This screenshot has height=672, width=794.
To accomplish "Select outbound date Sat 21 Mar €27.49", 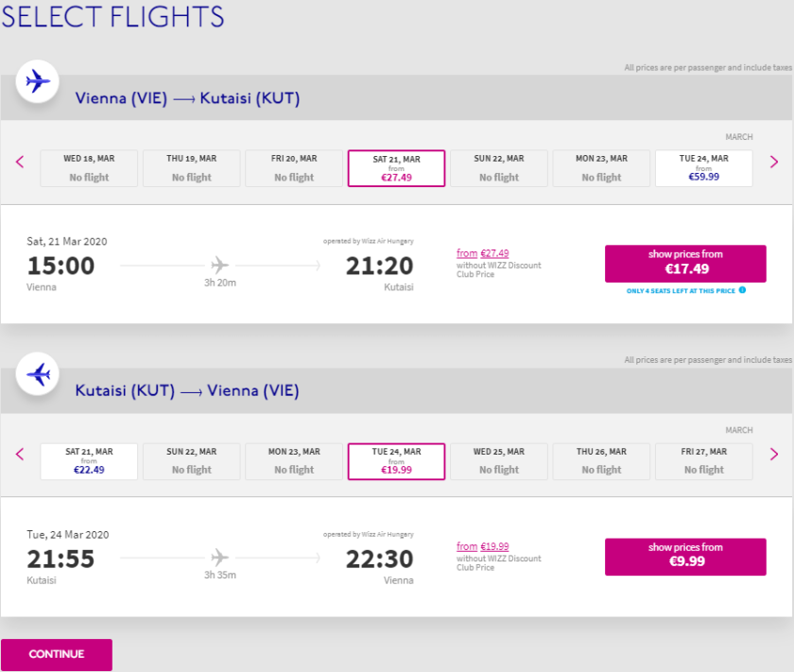I will coord(397,168).
